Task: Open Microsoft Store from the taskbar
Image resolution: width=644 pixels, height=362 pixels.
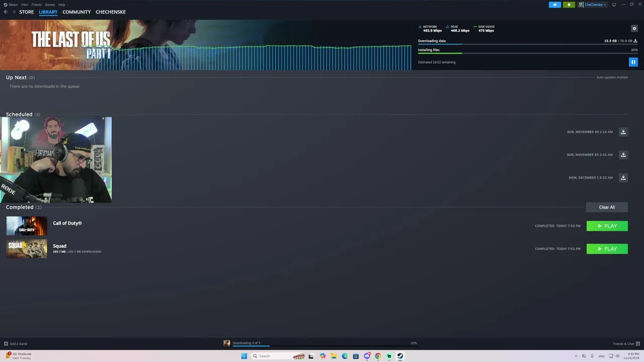Action: pos(356,356)
